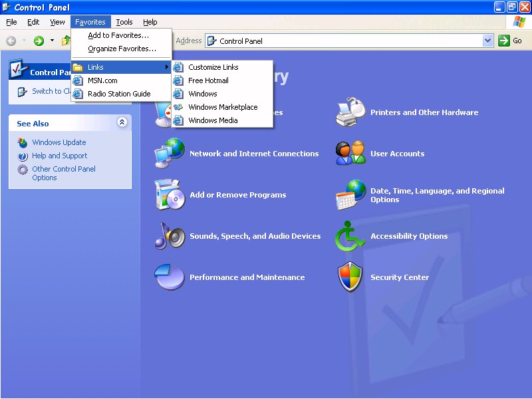Click the Accessibility Options wheelchair icon
Viewport: 532px width, 399px height.
(350, 236)
